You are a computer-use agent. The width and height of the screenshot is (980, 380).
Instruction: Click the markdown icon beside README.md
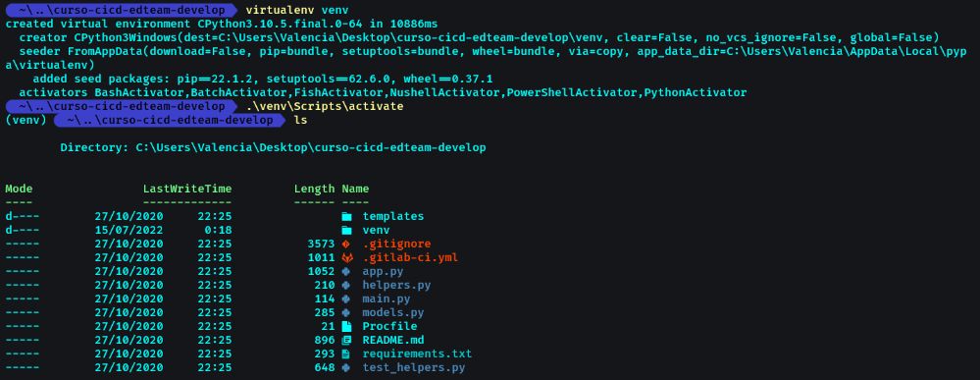[347, 341]
